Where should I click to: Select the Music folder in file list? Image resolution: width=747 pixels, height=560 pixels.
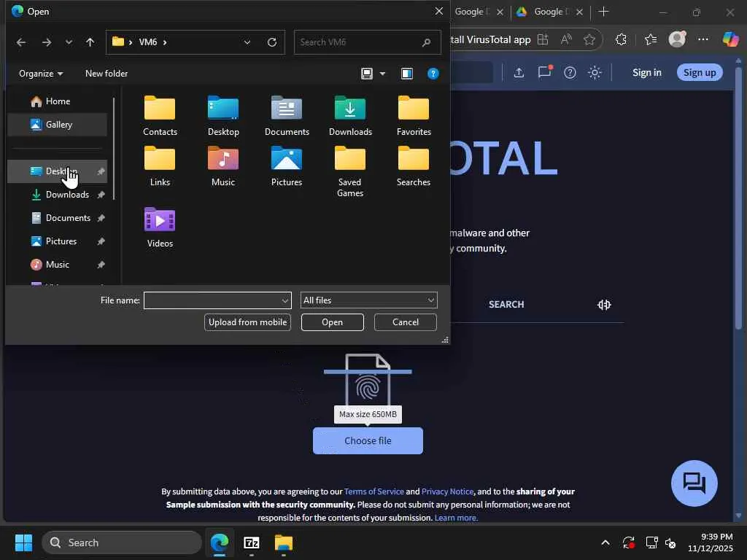(x=223, y=166)
